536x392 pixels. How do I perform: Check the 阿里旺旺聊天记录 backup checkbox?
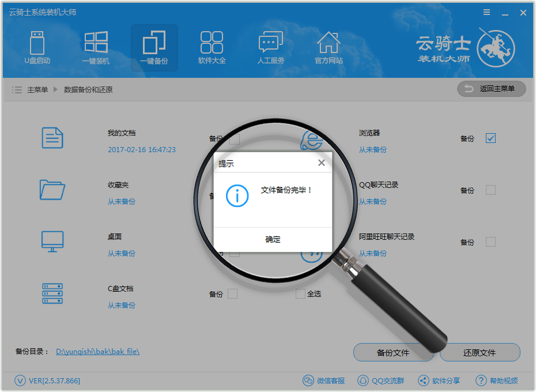490,242
